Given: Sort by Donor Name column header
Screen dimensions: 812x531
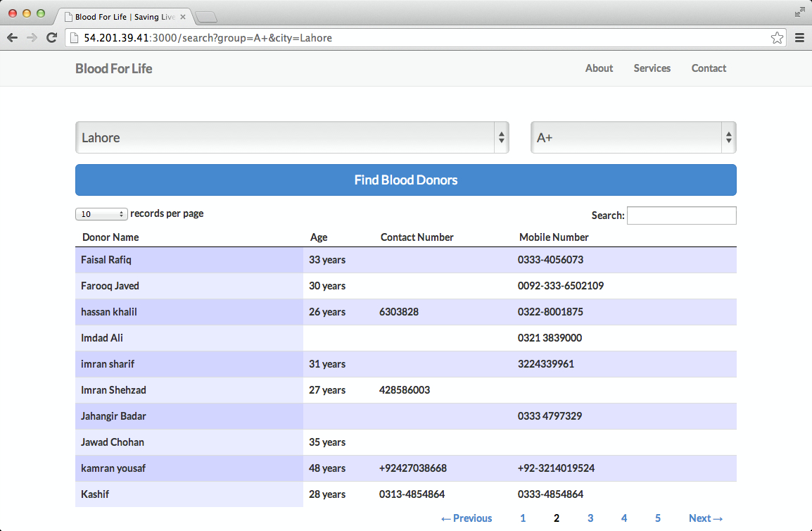Looking at the screenshot, I should pos(110,237).
